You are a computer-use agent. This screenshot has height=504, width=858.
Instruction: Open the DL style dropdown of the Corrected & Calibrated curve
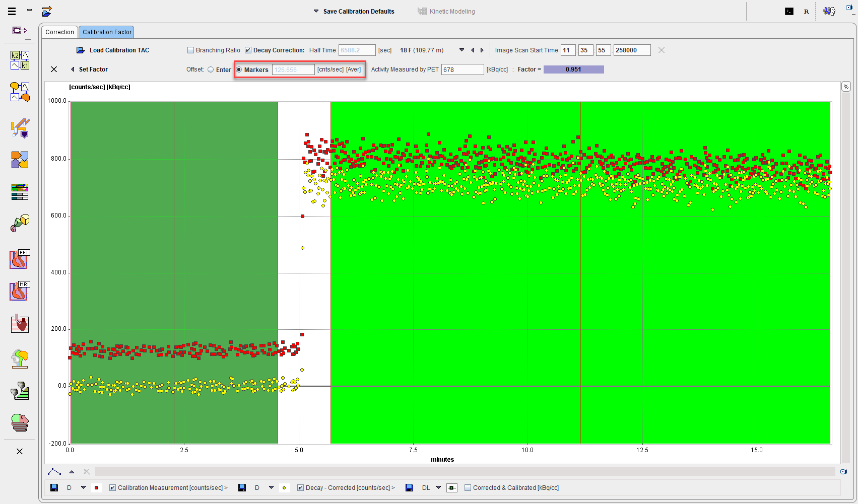tap(438, 487)
